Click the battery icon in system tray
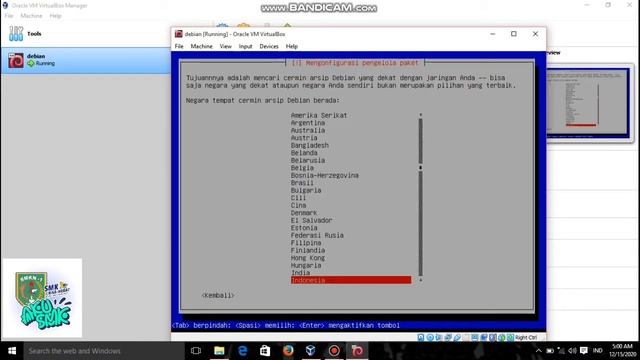 click(550, 351)
